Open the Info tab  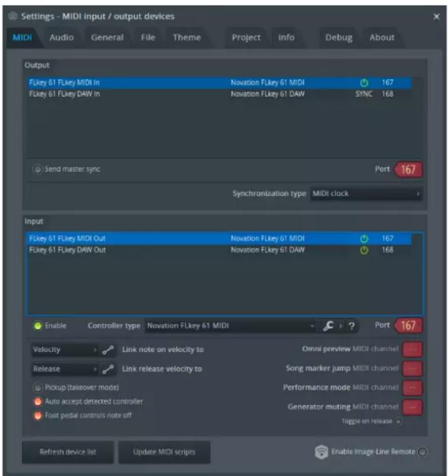coord(286,37)
